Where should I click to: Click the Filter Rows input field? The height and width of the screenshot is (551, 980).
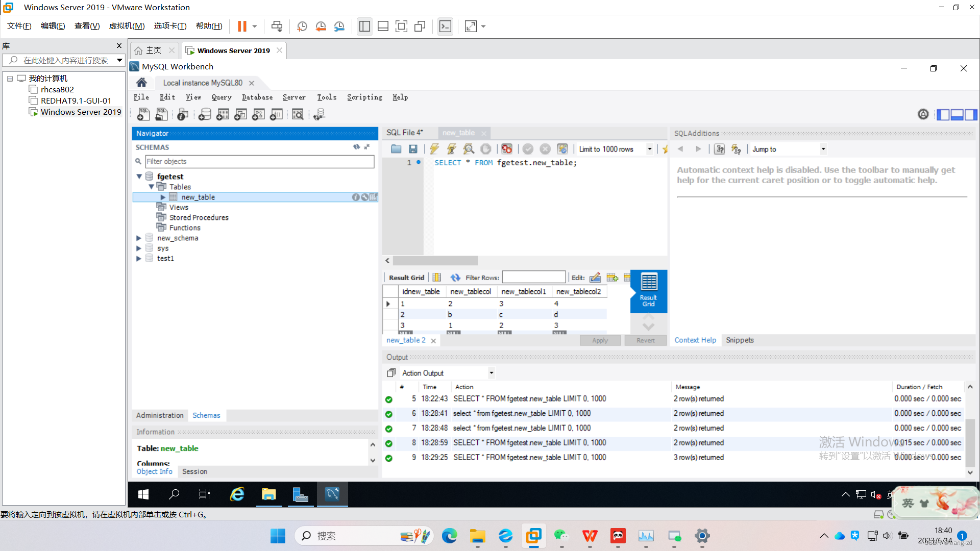click(533, 277)
